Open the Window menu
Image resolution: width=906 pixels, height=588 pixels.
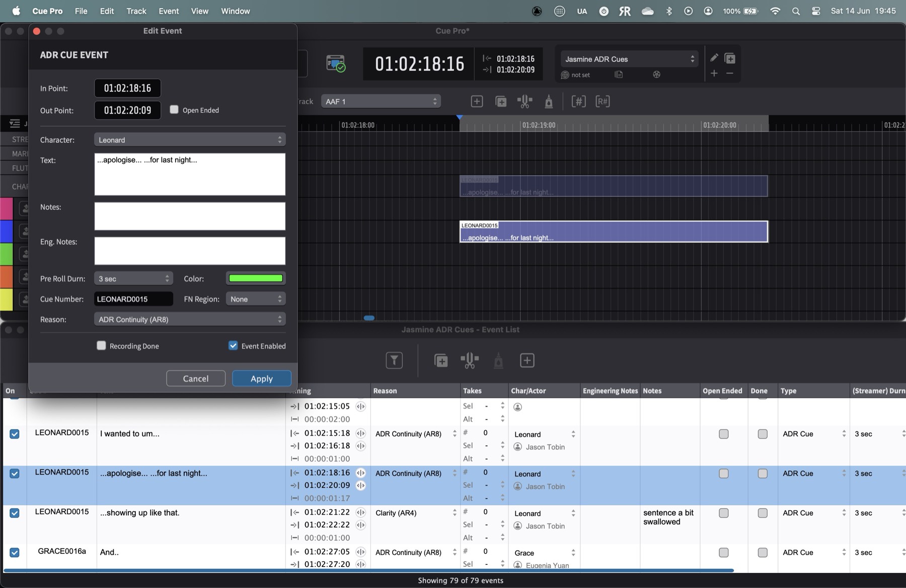click(236, 11)
